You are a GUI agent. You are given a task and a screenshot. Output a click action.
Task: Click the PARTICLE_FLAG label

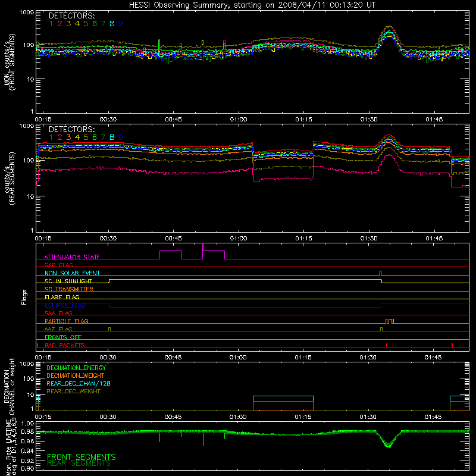67,321
